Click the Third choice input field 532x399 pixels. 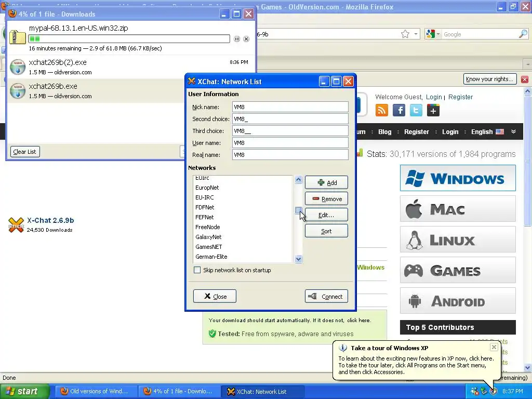tap(290, 130)
